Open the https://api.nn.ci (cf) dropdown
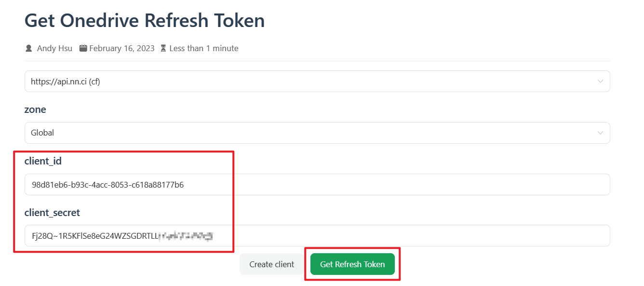This screenshot has height=286, width=644. (309, 82)
